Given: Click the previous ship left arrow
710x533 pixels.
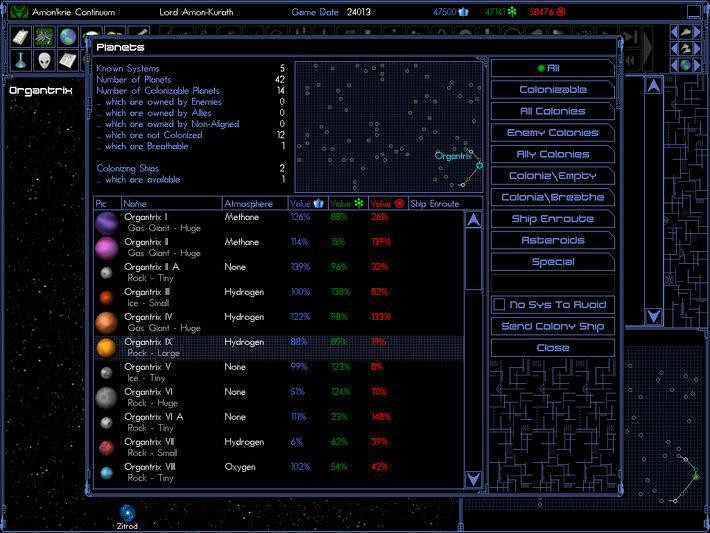Looking at the screenshot, I should tap(675, 32).
